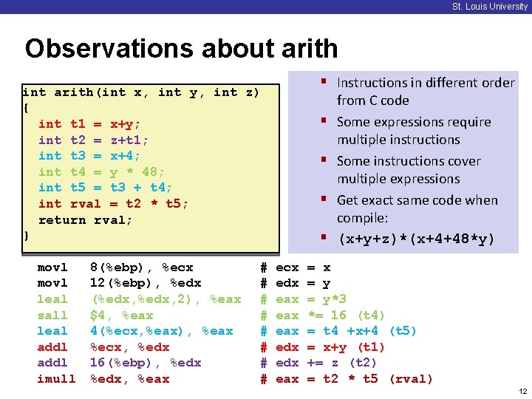Click assembly line 'movl 12(%ebp), %edx'
This screenshot has width=532, height=399.
pyautogui.click(x=119, y=283)
